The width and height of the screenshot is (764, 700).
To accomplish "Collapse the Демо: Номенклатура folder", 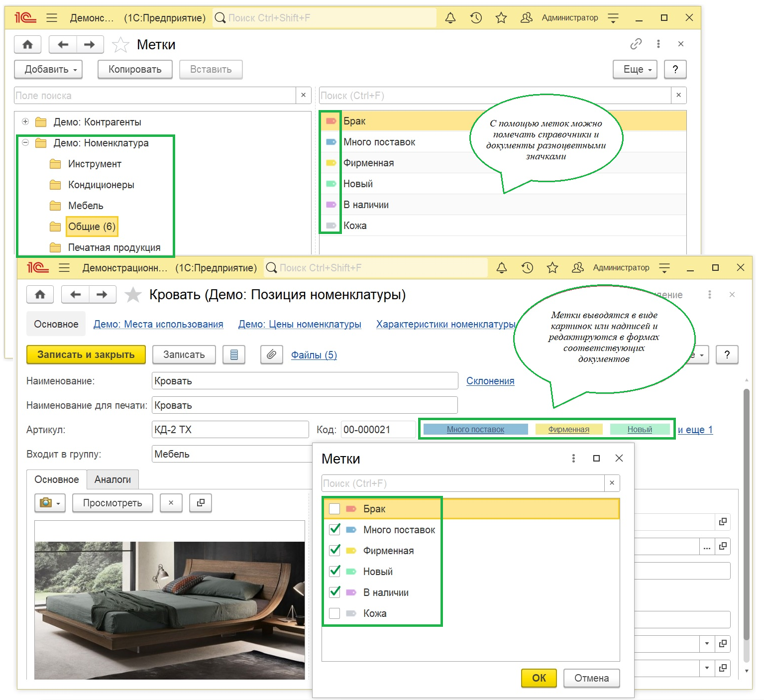I will tap(25, 143).
